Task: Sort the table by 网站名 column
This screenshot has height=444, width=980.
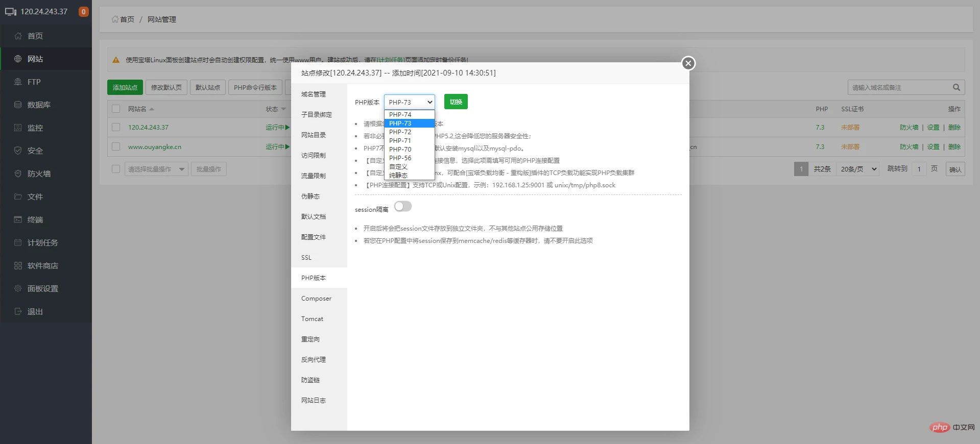Action: pos(141,109)
